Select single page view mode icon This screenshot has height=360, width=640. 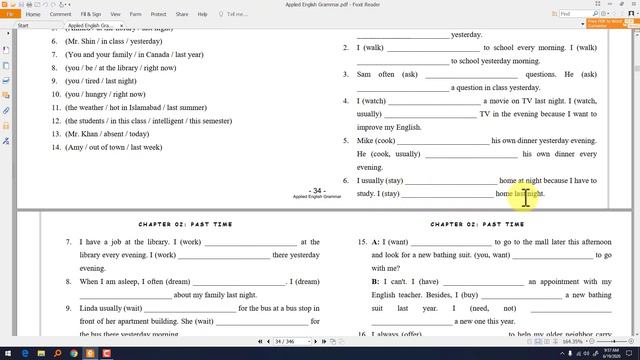coord(529,341)
